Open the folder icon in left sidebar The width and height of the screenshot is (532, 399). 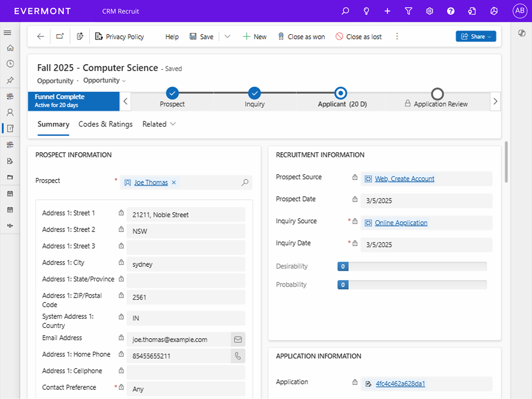click(x=10, y=177)
